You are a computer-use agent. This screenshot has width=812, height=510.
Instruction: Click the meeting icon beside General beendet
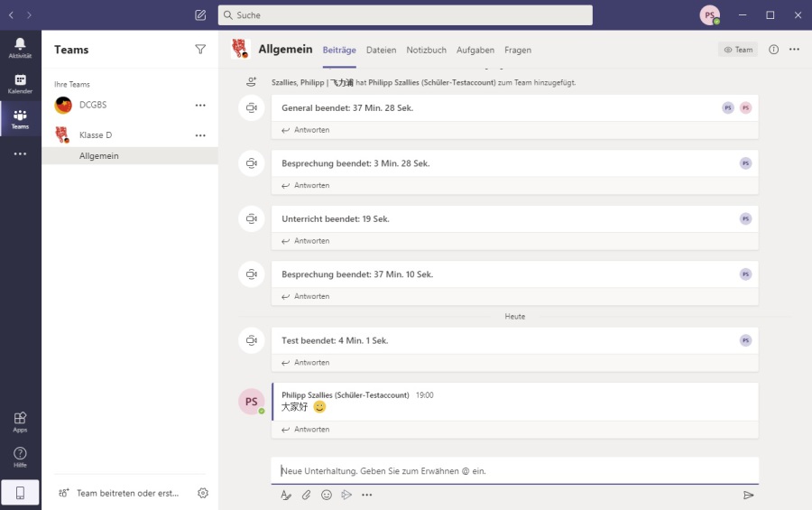[x=252, y=107]
